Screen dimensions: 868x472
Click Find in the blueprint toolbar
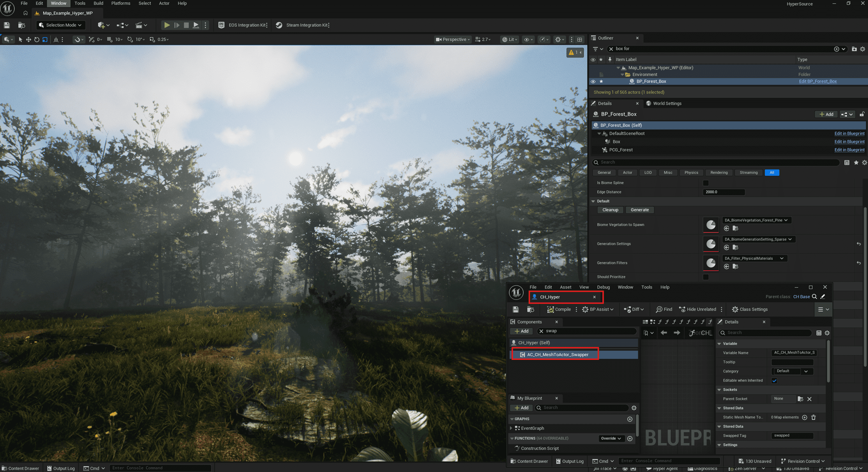(x=664, y=310)
